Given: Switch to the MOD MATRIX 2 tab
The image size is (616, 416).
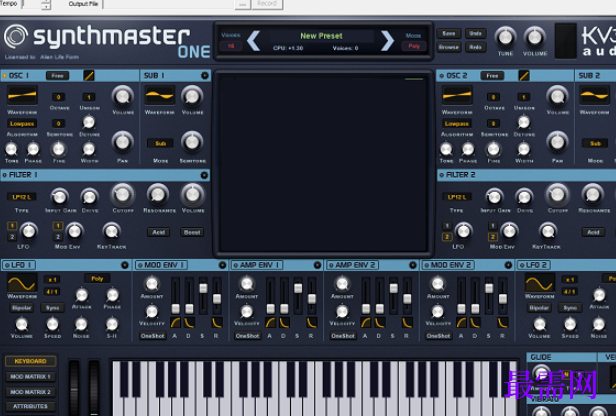Looking at the screenshot, I should (x=31, y=392).
